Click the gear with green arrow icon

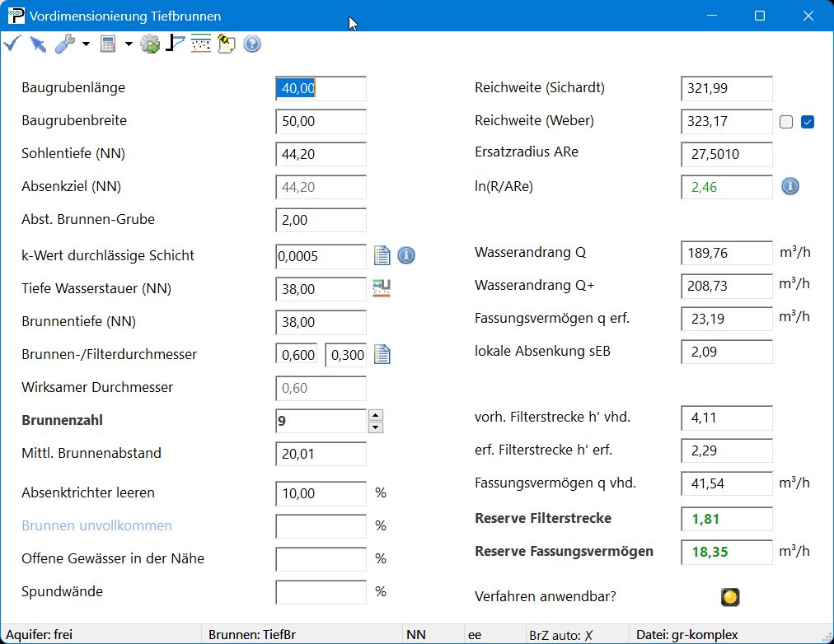pyautogui.click(x=150, y=44)
